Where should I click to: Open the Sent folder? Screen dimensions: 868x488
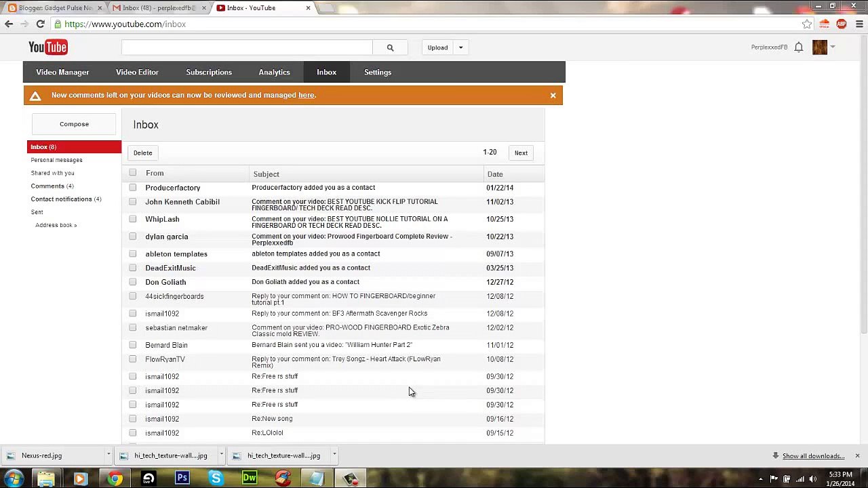(x=37, y=212)
